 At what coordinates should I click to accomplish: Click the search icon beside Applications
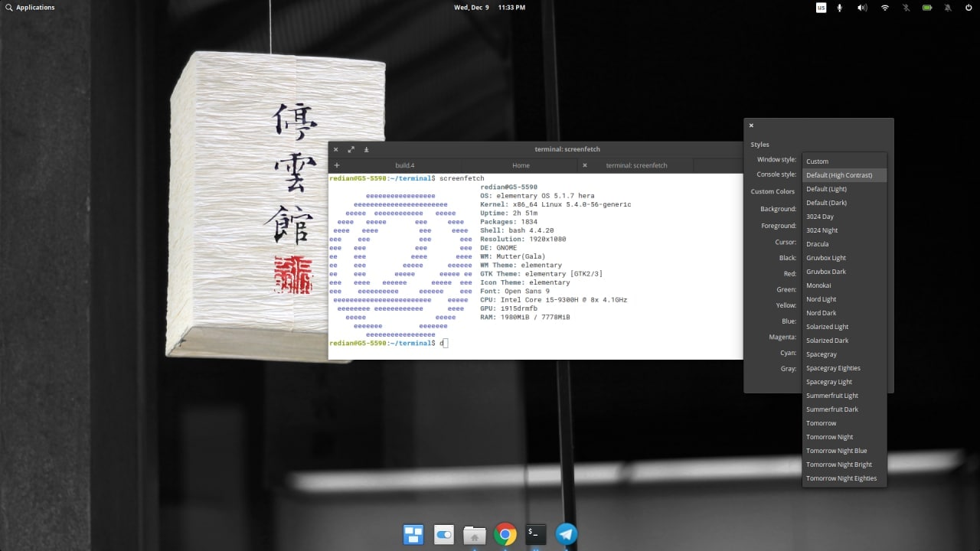point(8,8)
